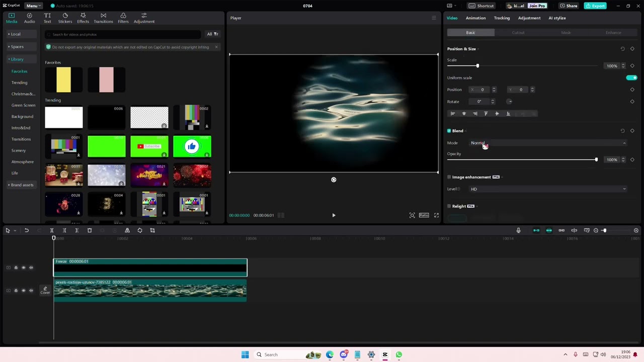This screenshot has height=362, width=644.
Task: Open the Mask sub-tab
Action: tap(566, 33)
